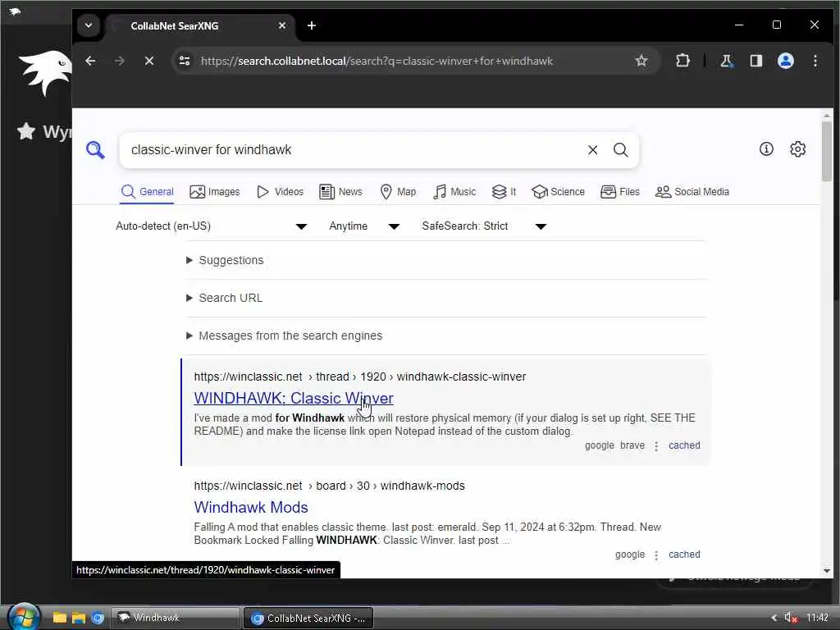
Task: Click the browser address bar URL
Action: [x=377, y=61]
